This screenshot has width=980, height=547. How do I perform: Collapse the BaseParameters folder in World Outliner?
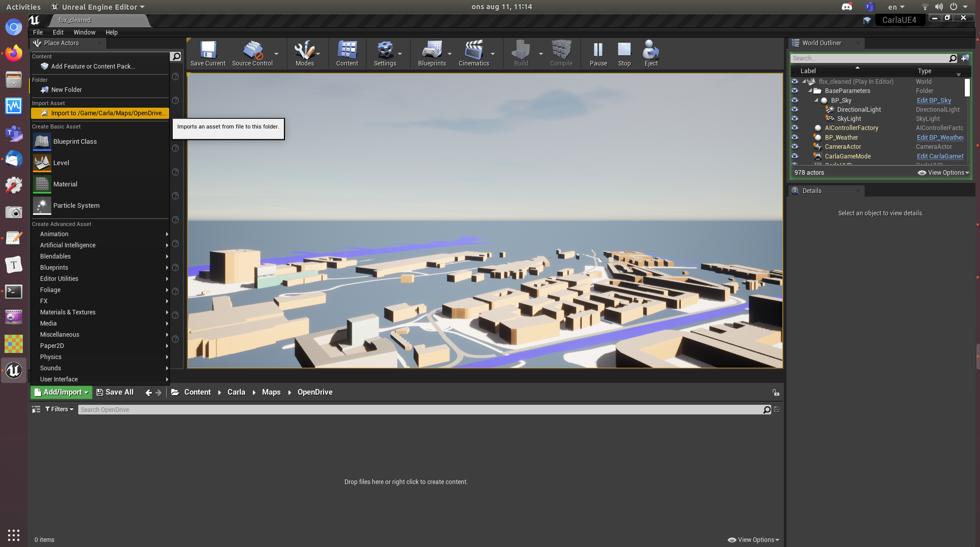(811, 90)
